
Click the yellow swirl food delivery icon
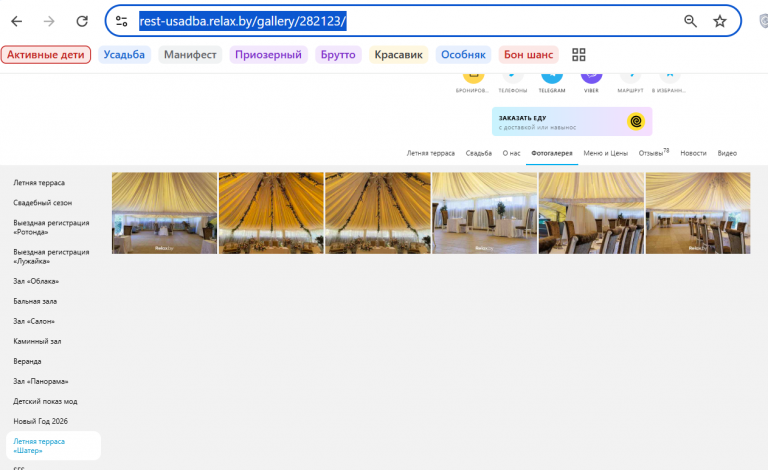tap(636, 121)
